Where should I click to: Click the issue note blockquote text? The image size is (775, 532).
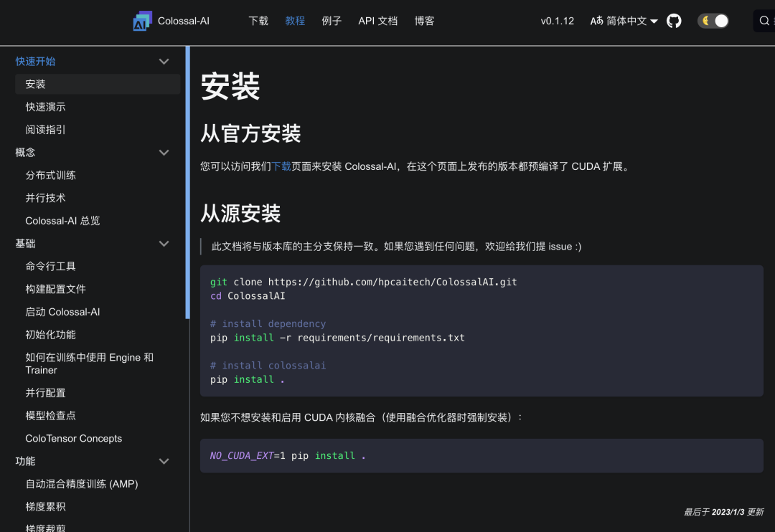click(396, 247)
